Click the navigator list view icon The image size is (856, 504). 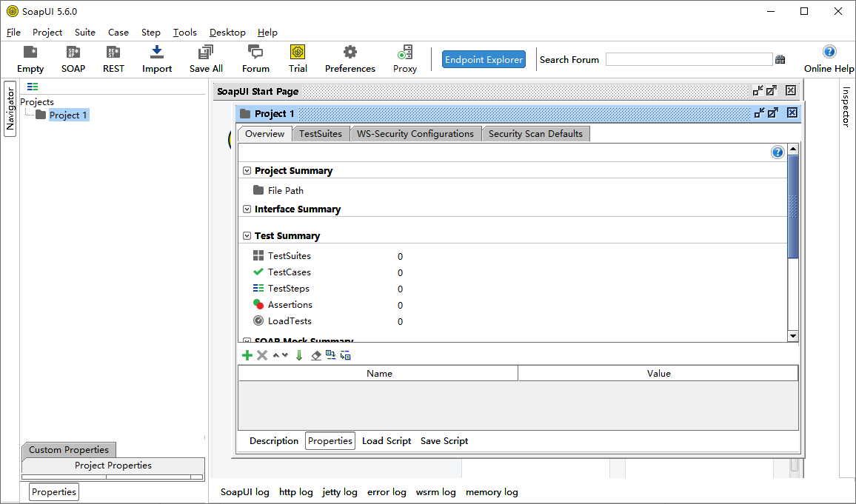(x=33, y=87)
